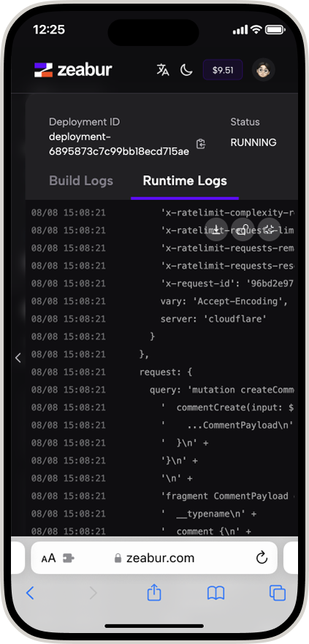Reload the page in Safari
This screenshot has height=644, width=309.
[x=262, y=558]
